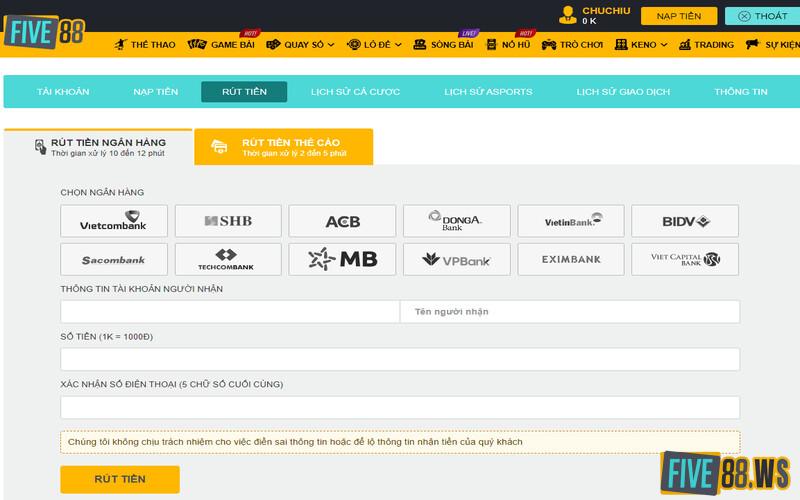This screenshot has width=800, height=500.
Task: Click the yellow Nạp Tiền header button
Action: coord(679,16)
